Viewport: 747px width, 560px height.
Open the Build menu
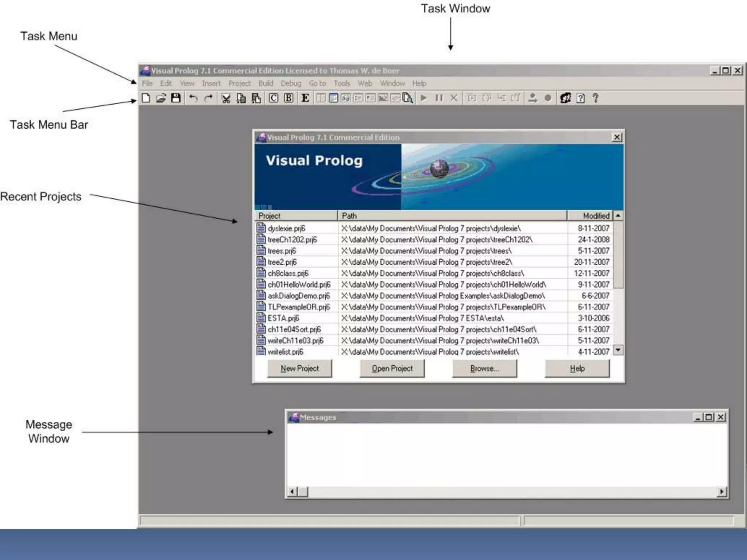pos(266,83)
